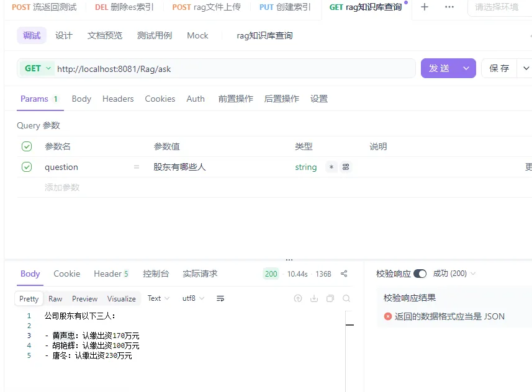Click the response minimap scrollbar marker
The height and width of the screenshot is (392, 532).
point(349,325)
